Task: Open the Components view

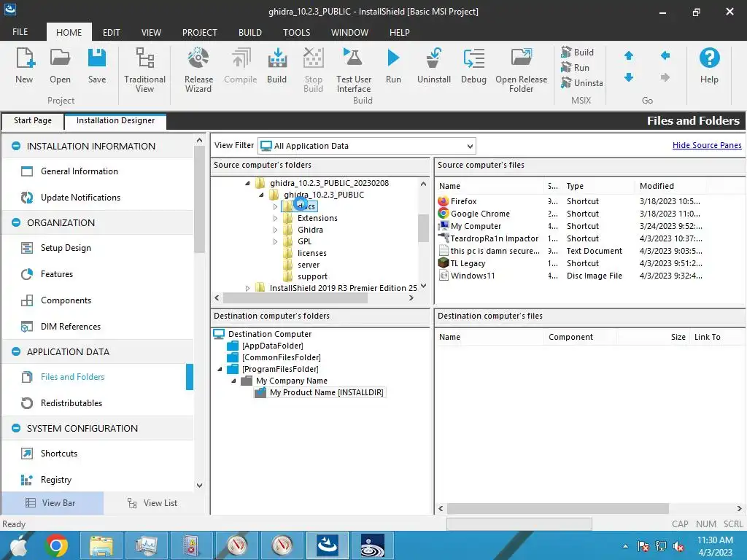Action: 66,300
